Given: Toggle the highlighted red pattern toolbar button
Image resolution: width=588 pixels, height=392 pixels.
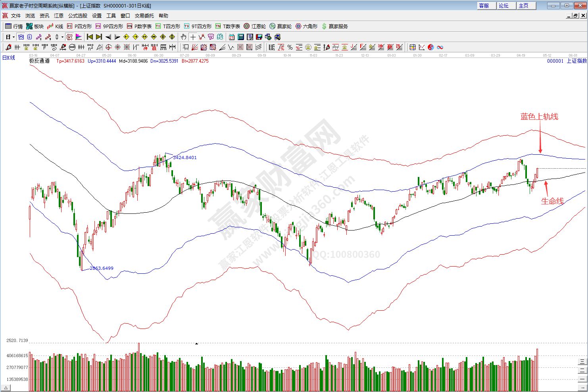Looking at the screenshot, I should (69, 37).
